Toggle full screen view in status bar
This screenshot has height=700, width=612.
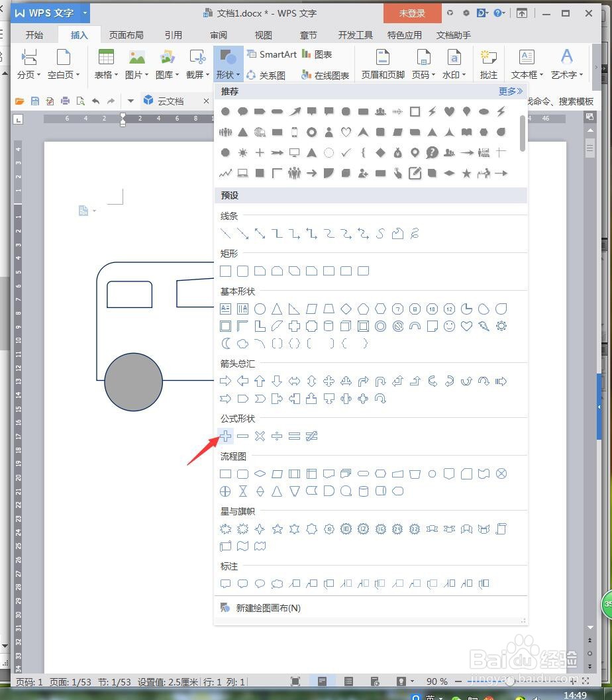295,681
